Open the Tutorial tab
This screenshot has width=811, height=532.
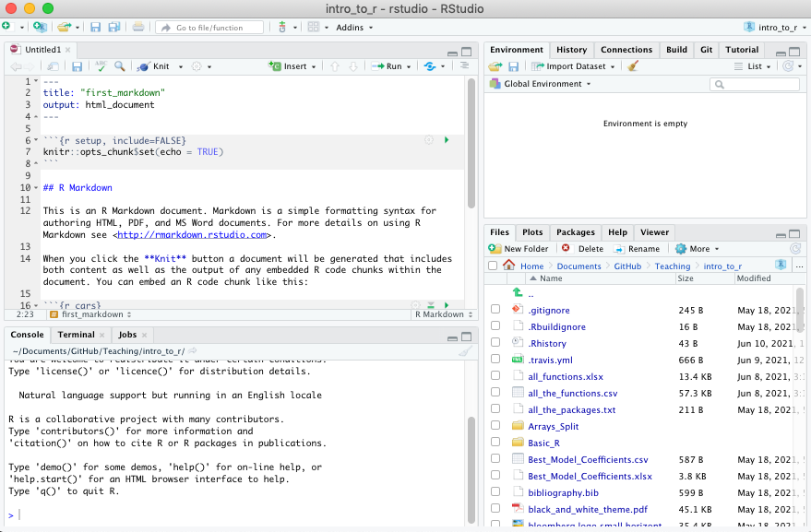[x=742, y=50]
